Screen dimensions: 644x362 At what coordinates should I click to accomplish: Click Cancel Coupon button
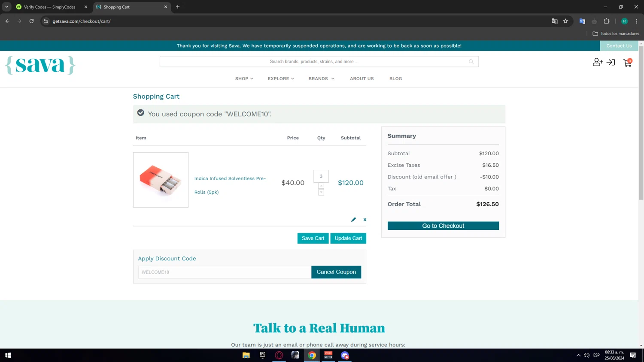pyautogui.click(x=336, y=272)
